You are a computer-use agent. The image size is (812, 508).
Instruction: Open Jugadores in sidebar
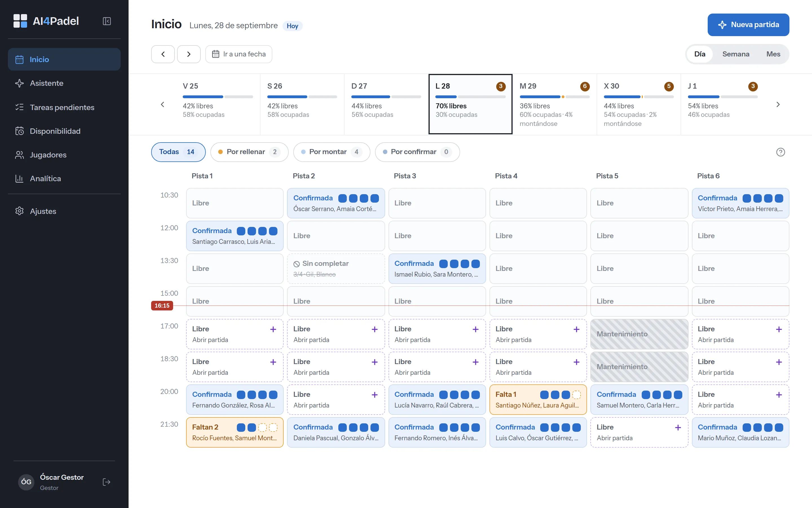point(64,155)
